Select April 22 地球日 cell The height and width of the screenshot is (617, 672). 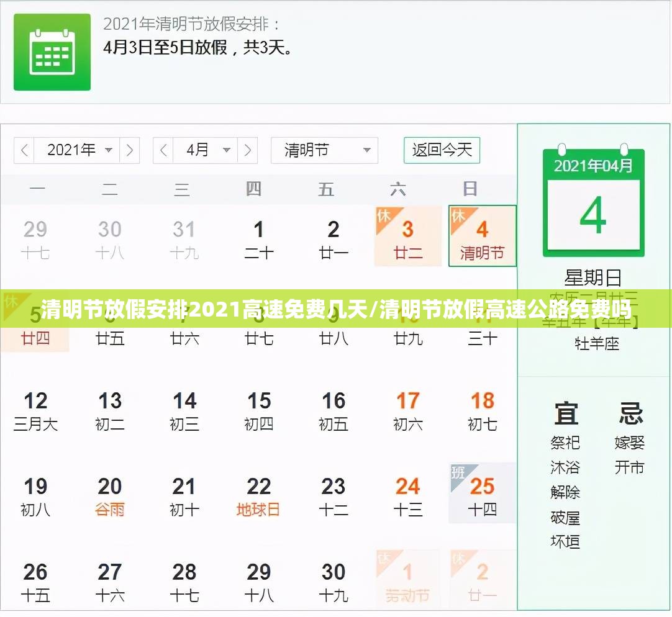pyautogui.click(x=259, y=497)
